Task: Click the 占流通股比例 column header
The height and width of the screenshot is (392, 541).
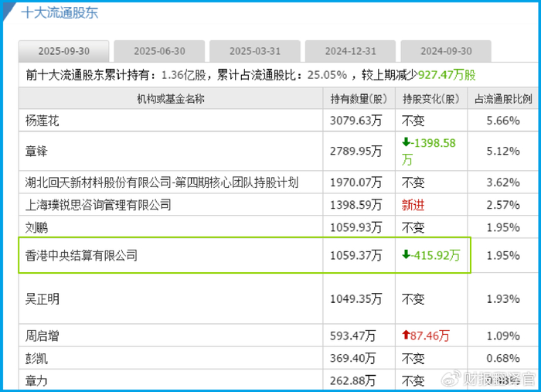Action: (x=502, y=99)
